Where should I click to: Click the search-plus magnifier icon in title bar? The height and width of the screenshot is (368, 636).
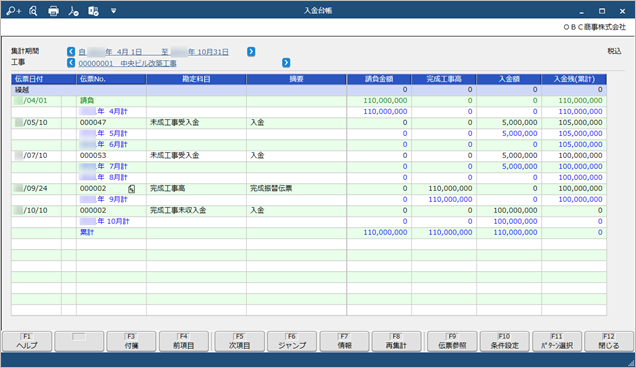coord(13,11)
